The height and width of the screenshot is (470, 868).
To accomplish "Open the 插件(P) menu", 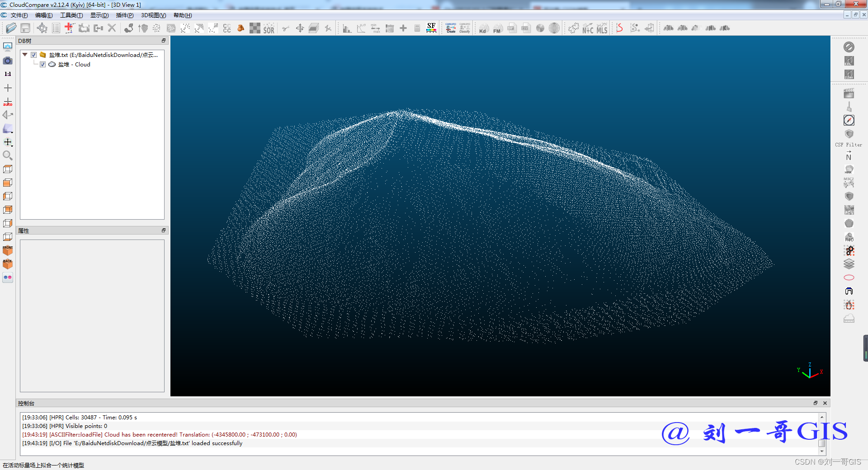I will click(125, 15).
